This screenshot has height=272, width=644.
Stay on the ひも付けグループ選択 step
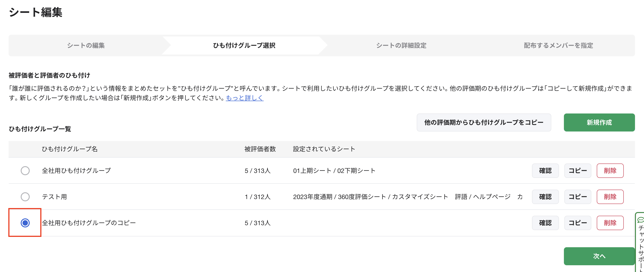point(243,45)
